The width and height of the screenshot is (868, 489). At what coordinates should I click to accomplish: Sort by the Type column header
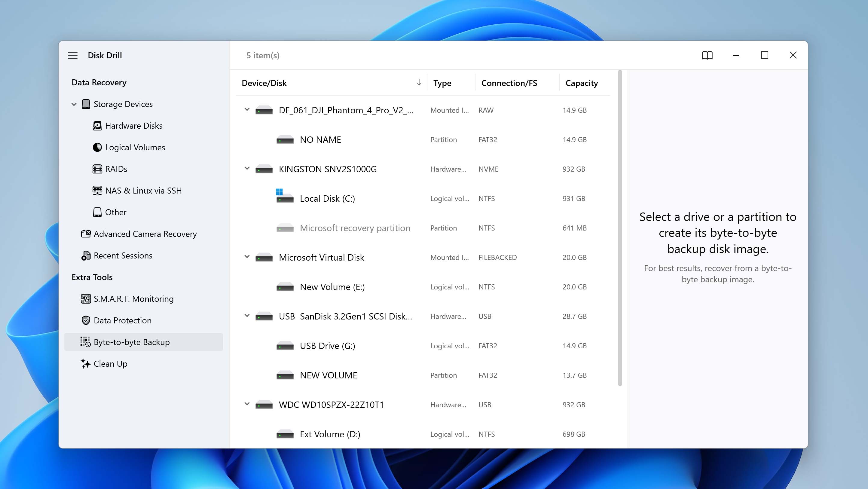(451, 83)
